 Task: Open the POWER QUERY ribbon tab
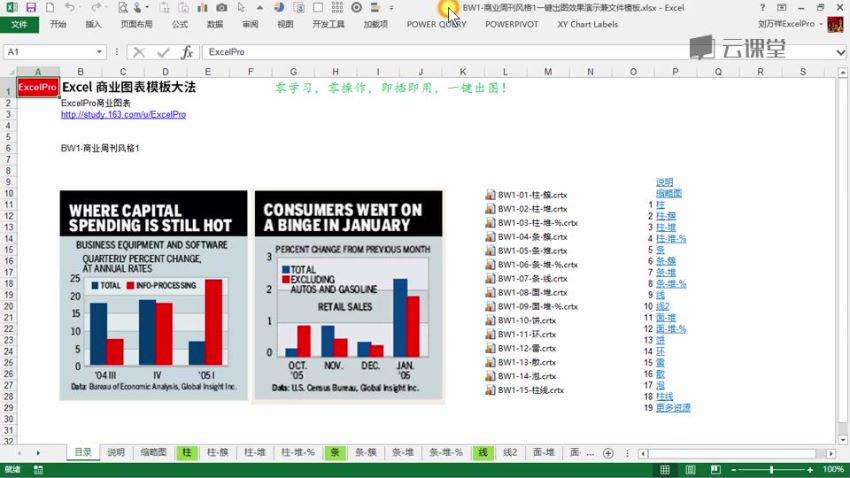[x=436, y=24]
